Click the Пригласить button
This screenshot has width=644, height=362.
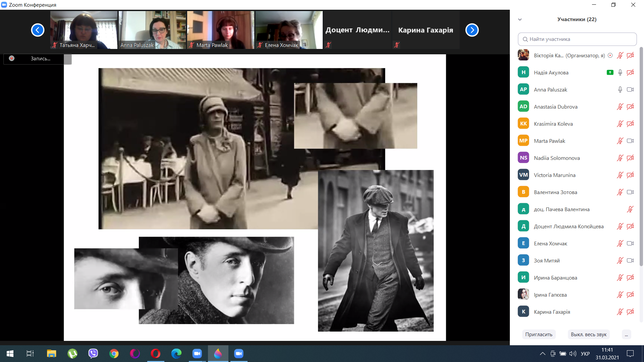(x=539, y=335)
